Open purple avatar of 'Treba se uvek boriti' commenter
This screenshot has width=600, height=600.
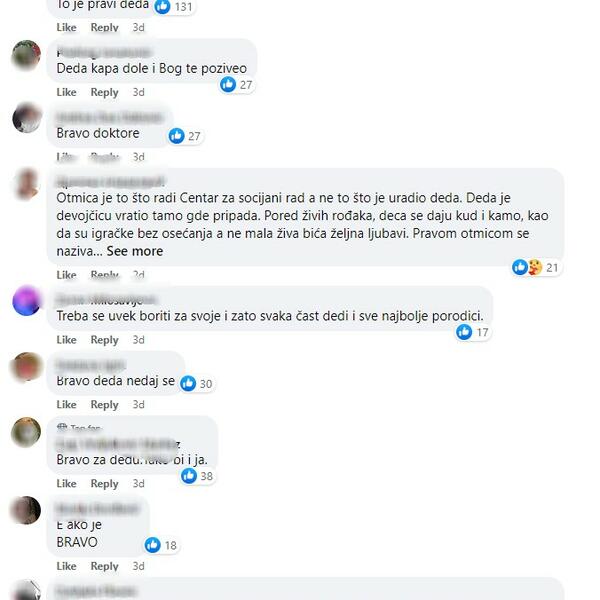tap(26, 301)
